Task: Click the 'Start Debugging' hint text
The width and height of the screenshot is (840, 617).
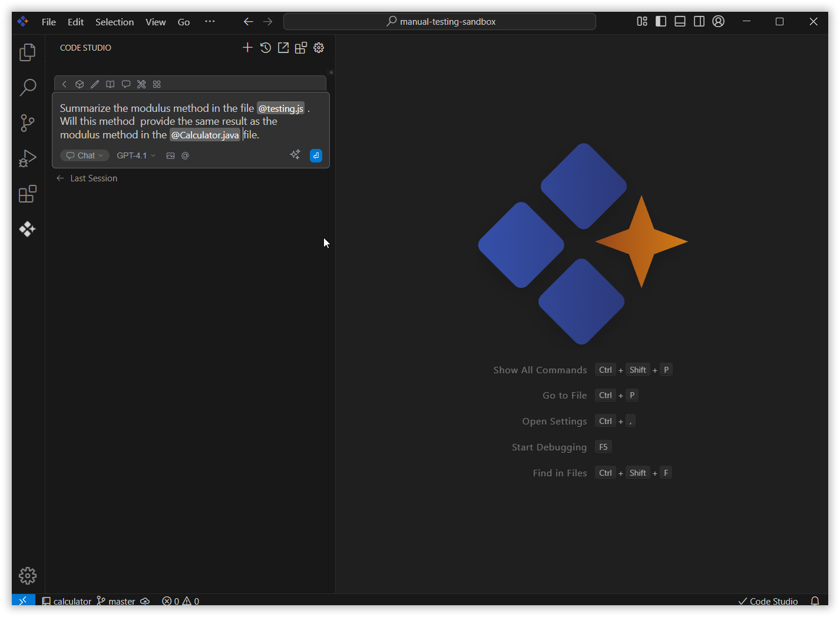Action: 549,447
